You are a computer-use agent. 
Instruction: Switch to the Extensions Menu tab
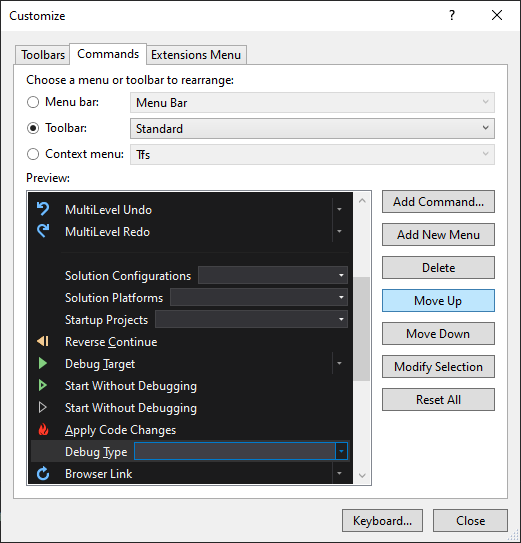click(196, 55)
